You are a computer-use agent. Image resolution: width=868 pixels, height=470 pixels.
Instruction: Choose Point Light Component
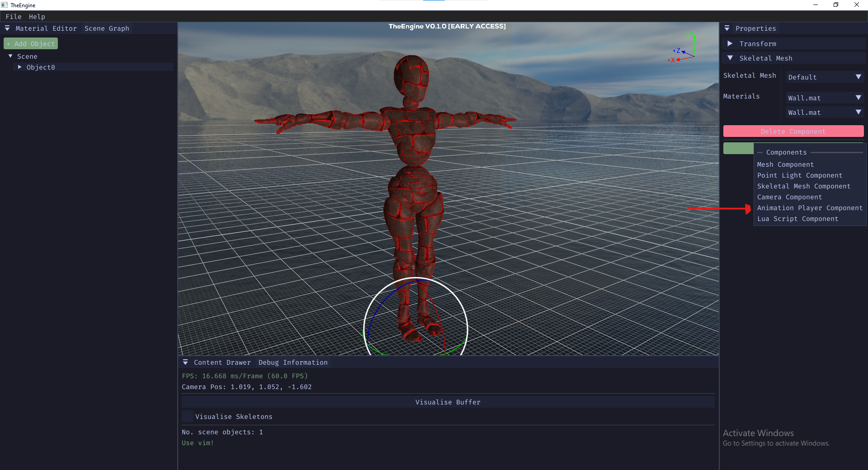point(800,175)
